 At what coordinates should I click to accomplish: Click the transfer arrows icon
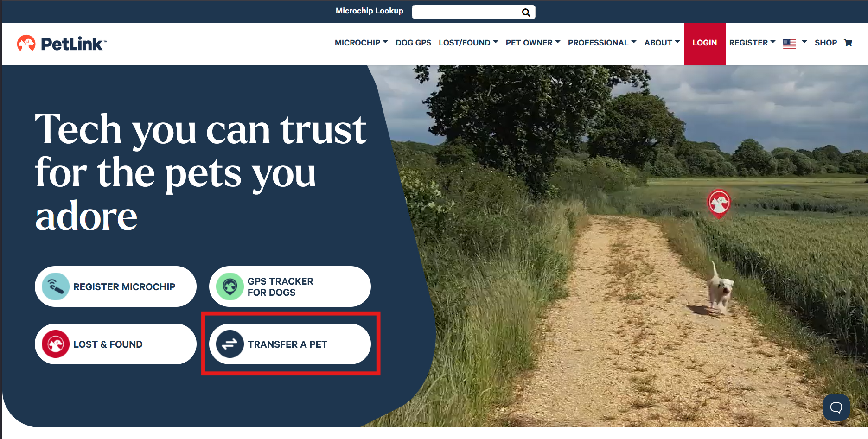point(230,344)
